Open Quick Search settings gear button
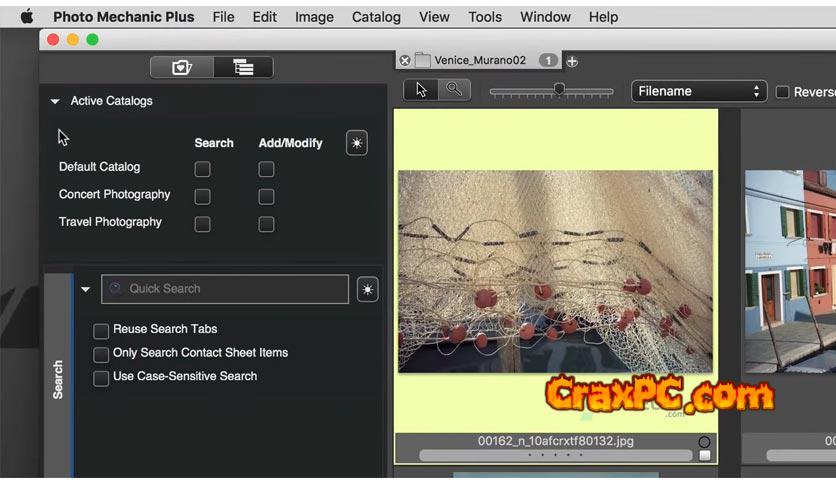 pyautogui.click(x=367, y=289)
